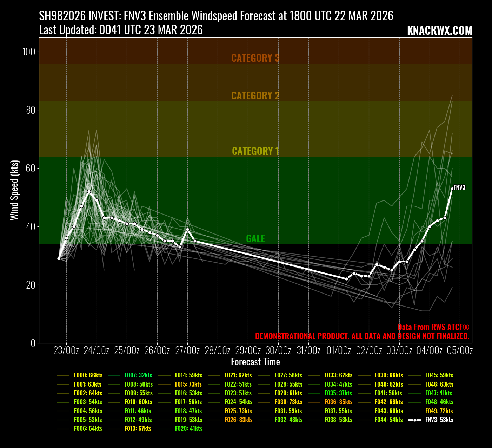Click the red Data From RWS ATCF text

pyautogui.click(x=433, y=327)
